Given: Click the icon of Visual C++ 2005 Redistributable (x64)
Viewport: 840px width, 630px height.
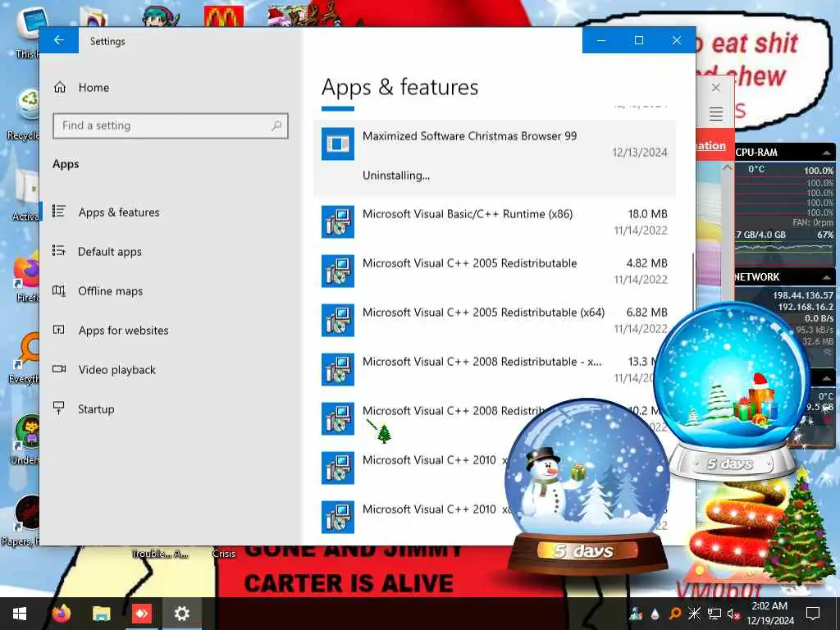Looking at the screenshot, I should tap(337, 321).
